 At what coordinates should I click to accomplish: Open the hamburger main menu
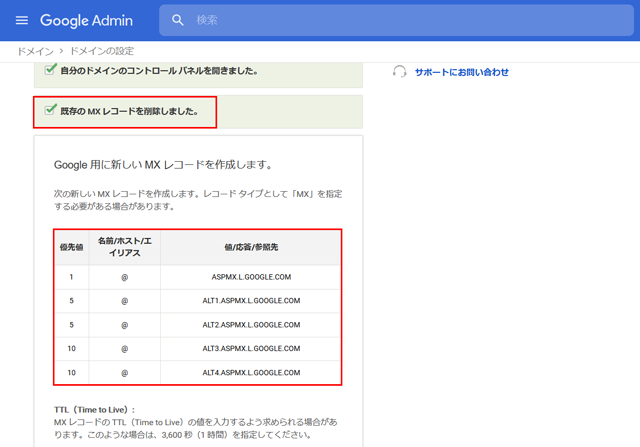[x=22, y=20]
